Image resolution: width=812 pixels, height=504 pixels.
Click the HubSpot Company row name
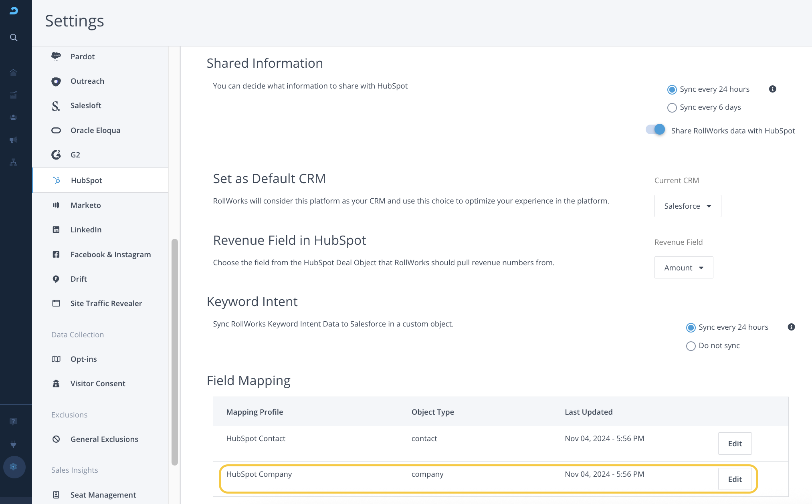pos(259,474)
